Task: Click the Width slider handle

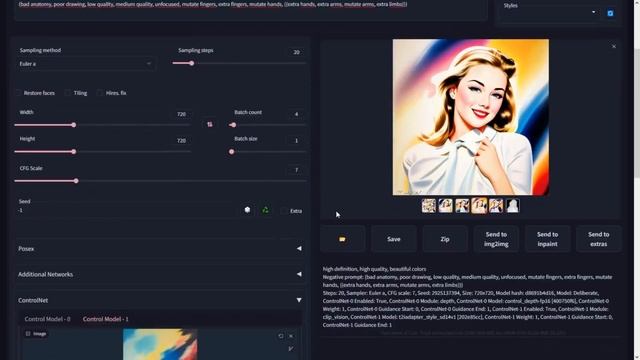Action: (x=74, y=125)
